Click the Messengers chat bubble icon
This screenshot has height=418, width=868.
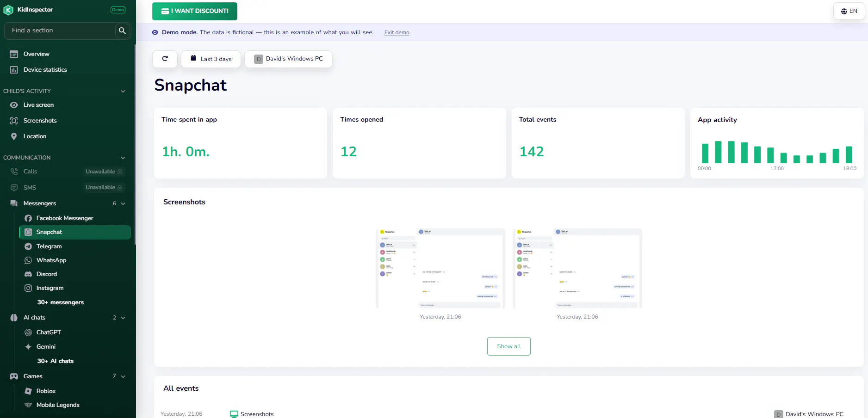coord(14,203)
